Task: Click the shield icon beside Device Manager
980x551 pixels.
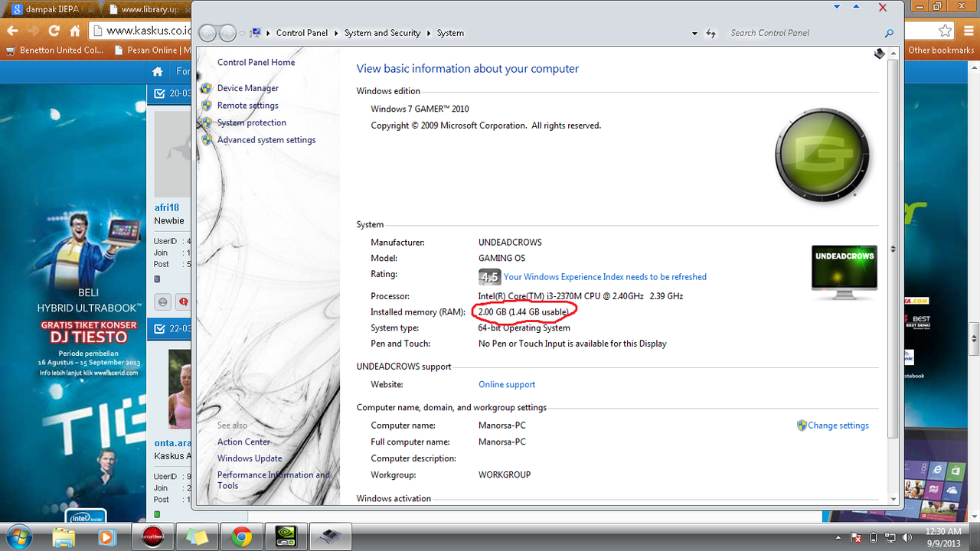Action: (207, 88)
